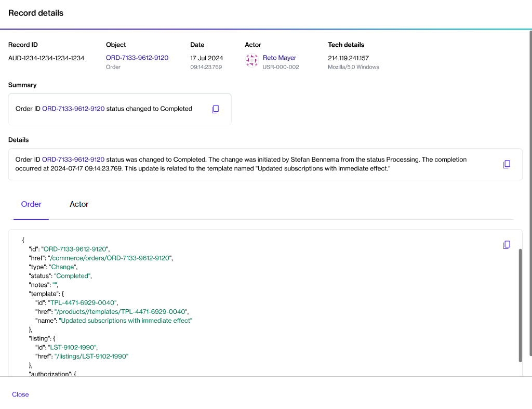532x409 pixels.
Task: Click the order ID link in the Summary box
Action: pos(73,109)
